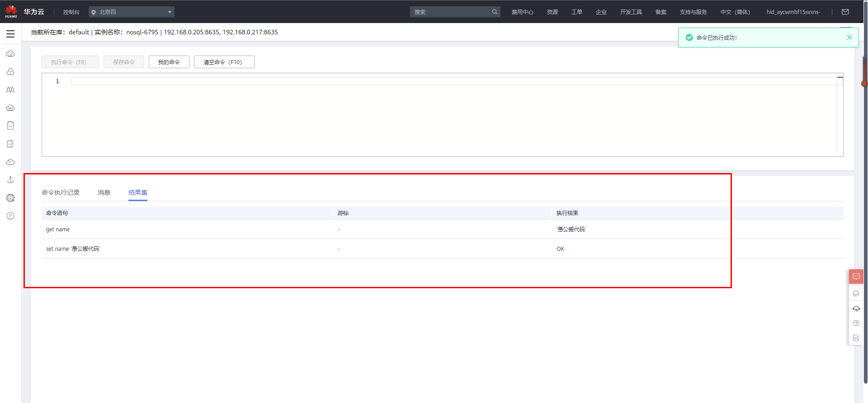
Task: Click into command editor line 1
Action: pos(453,81)
